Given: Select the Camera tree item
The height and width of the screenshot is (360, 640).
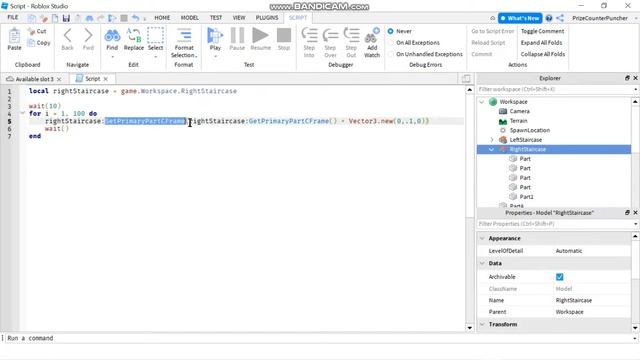Looking at the screenshot, I should coord(519,111).
